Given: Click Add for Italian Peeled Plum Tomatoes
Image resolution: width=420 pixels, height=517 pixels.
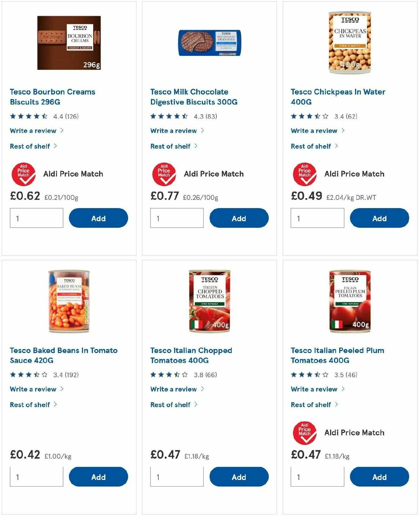Looking at the screenshot, I should coord(379,477).
